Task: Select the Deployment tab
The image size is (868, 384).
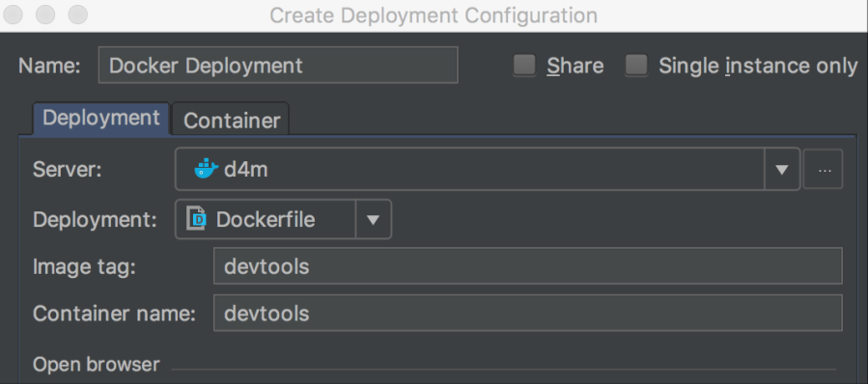Action: [101, 119]
